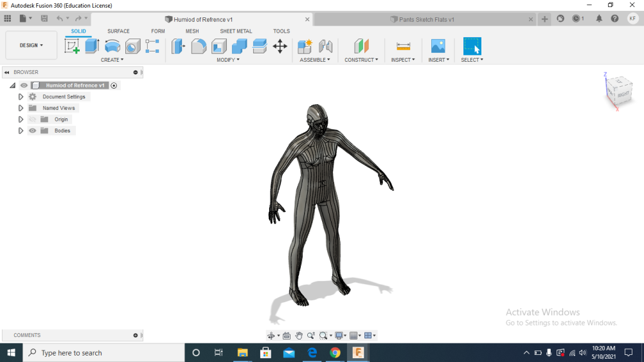
Task: Click the Shell tool icon
Action: point(219,46)
